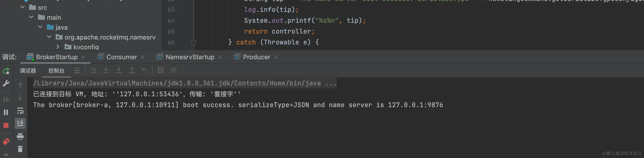
Task: Open trace current stream chain
Action: (x=174, y=70)
